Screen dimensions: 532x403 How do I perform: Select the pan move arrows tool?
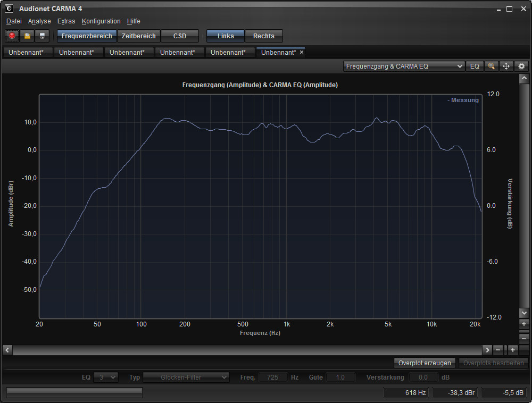click(506, 66)
